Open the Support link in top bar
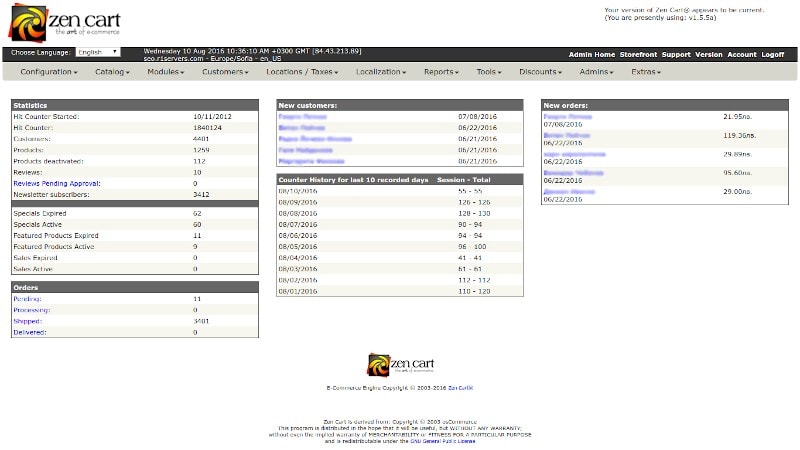 click(676, 55)
